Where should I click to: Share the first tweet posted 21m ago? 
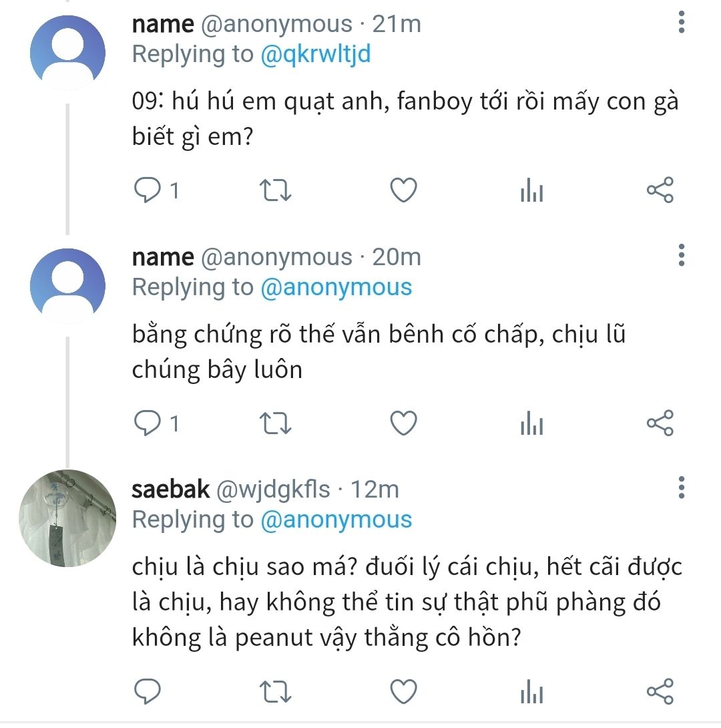(660, 191)
